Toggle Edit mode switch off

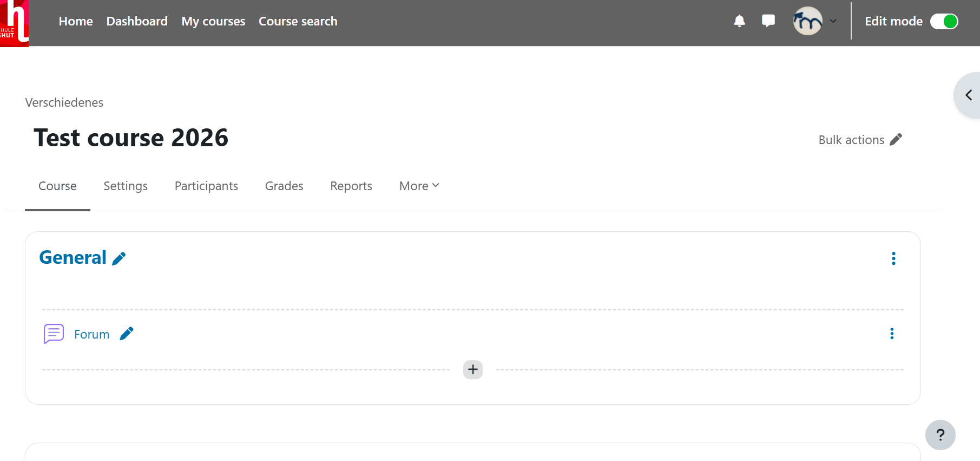pos(944,21)
